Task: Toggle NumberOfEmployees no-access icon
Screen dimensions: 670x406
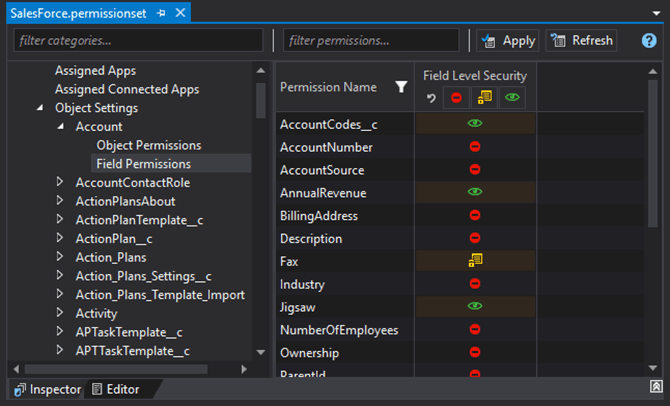Action: (475, 329)
